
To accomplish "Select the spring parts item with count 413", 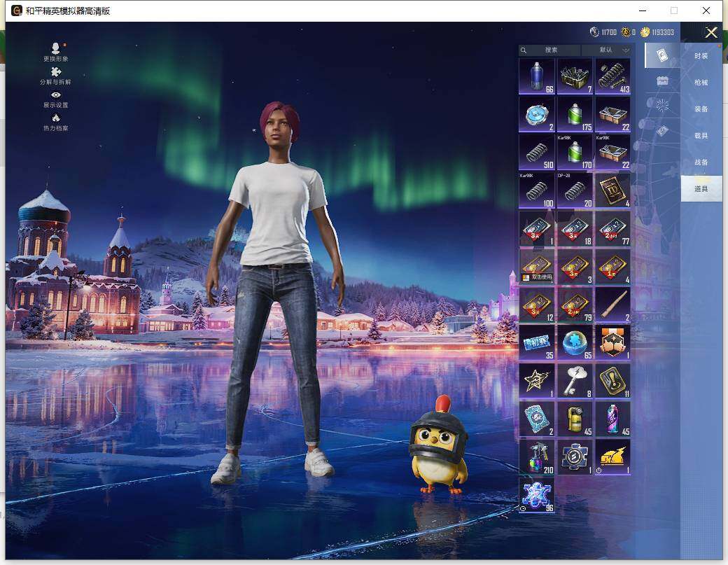I will point(613,76).
